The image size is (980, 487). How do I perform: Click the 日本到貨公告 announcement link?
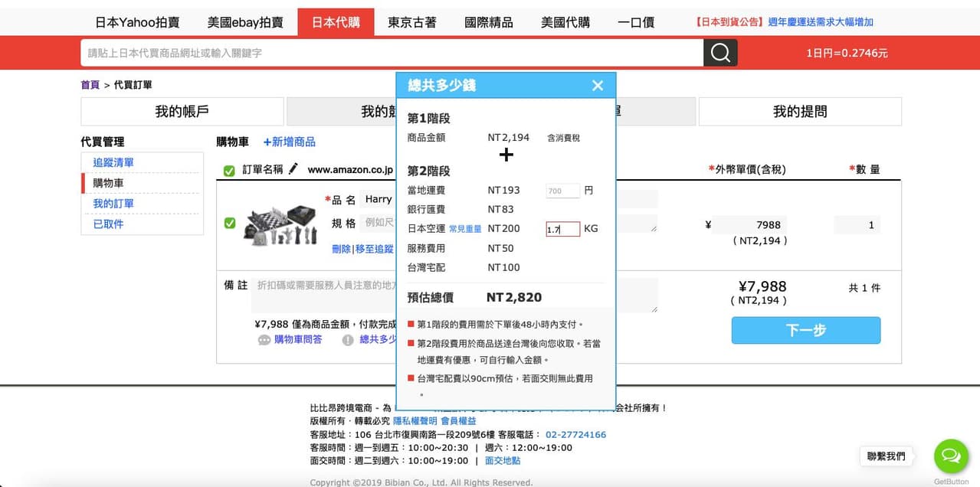(784, 22)
